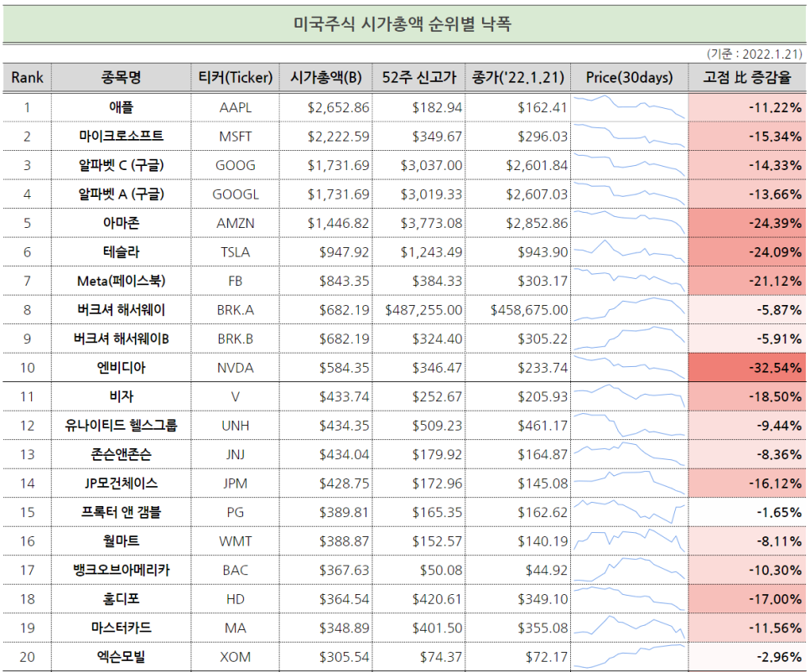Select the ticker cell 'BRK.A'
The image size is (810, 672).
236,310
